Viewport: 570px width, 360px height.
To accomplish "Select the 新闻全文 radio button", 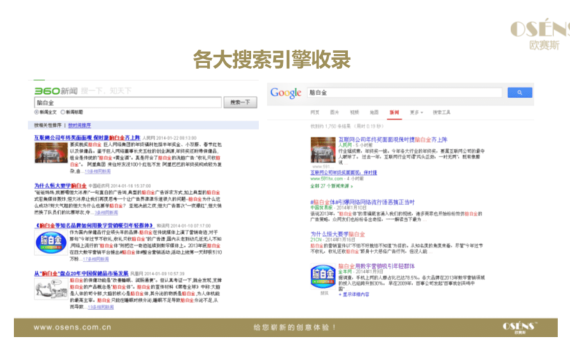I will (36, 112).
